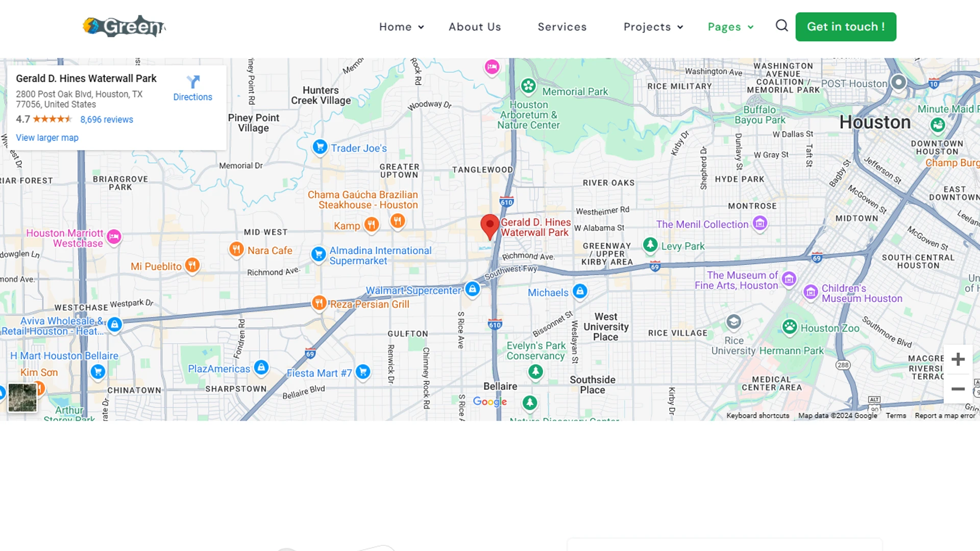Click the Kim Son restaurant label
Viewport: 980px width, 551px height.
(x=39, y=372)
